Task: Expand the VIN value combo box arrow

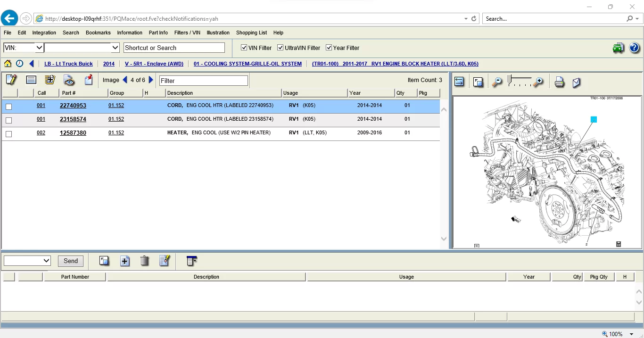Action: point(115,48)
